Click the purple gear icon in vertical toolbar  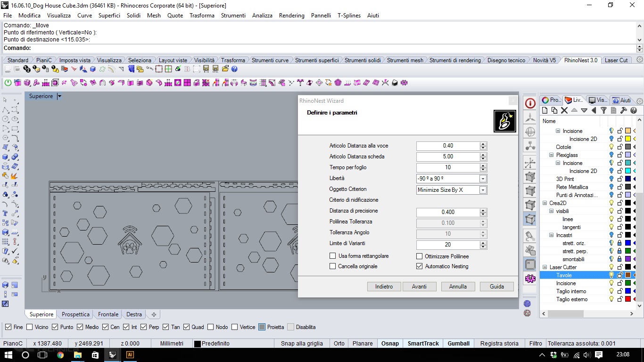[530, 279]
